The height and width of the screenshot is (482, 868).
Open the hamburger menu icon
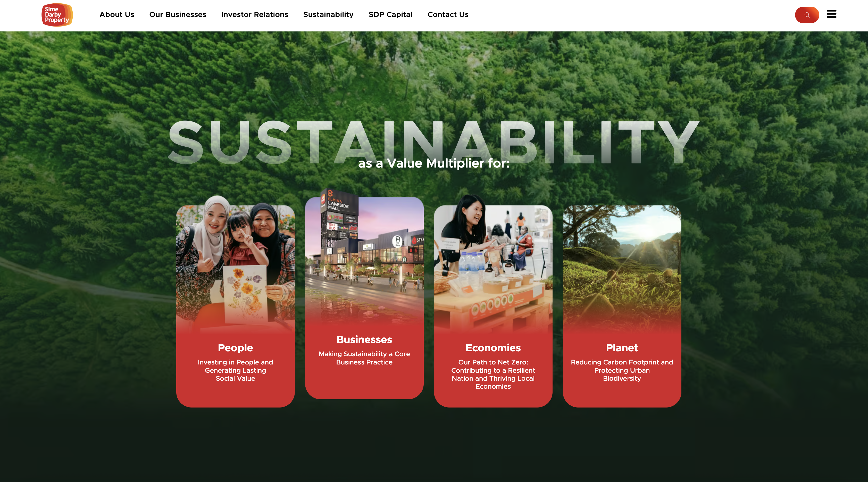pyautogui.click(x=831, y=14)
